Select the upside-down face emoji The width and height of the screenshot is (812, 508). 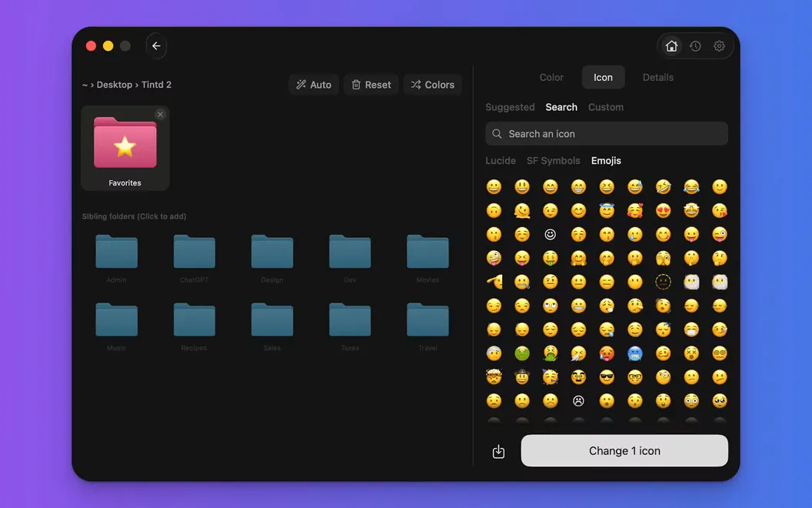pos(494,210)
